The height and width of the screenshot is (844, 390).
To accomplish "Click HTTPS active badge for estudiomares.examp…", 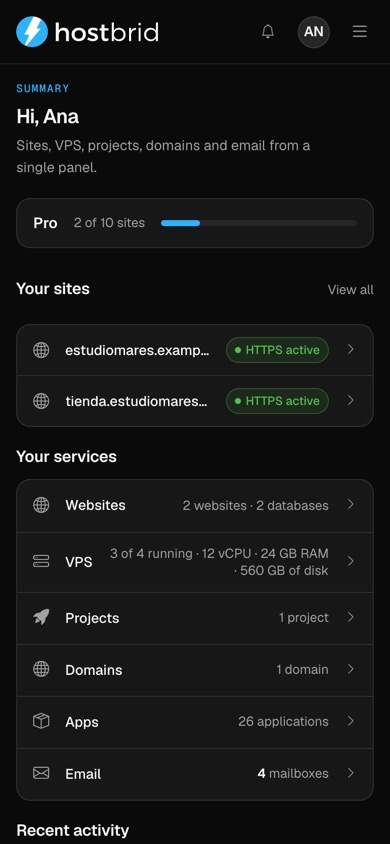I will tap(277, 350).
